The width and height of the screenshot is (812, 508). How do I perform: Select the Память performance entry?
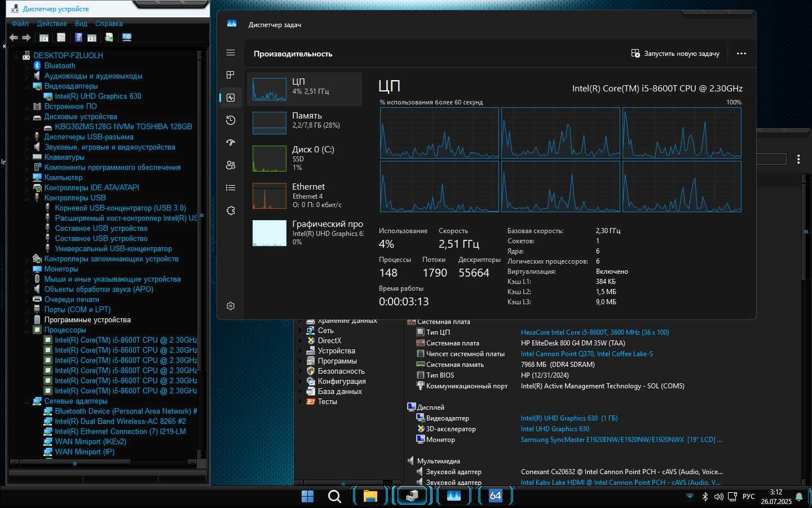click(x=304, y=122)
